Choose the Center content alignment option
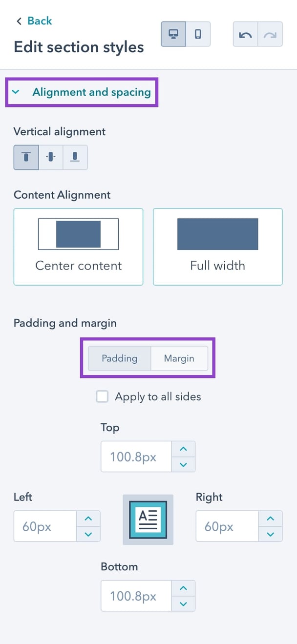297x644 pixels. [x=78, y=247]
